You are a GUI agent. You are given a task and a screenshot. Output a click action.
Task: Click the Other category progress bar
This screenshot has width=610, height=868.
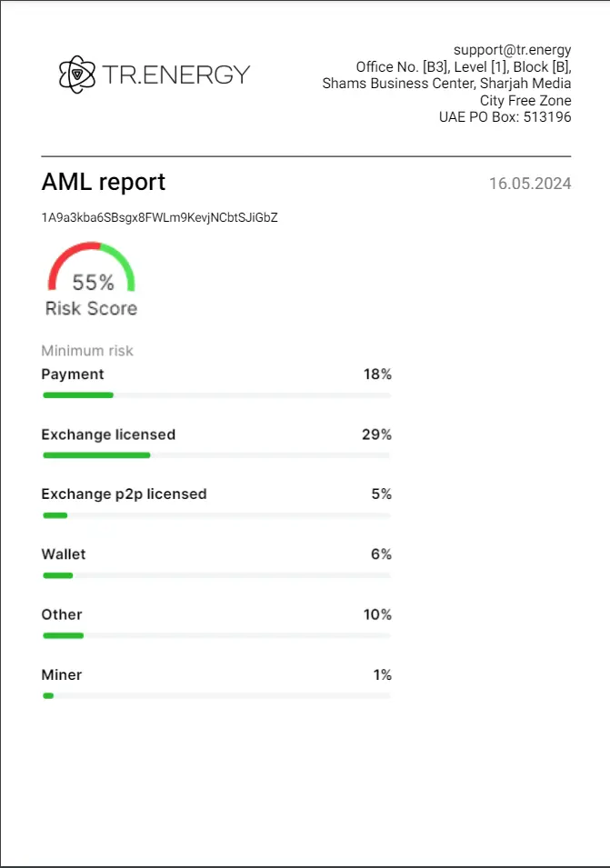coord(216,635)
